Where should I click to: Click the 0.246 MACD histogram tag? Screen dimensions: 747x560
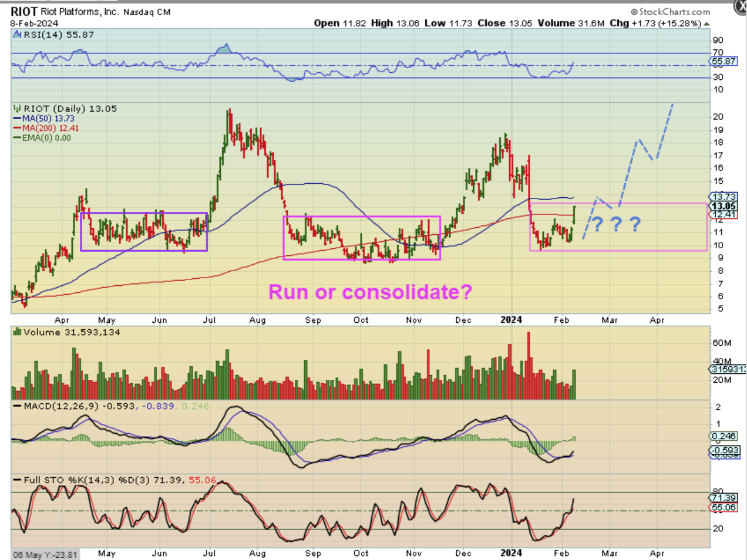[724, 436]
